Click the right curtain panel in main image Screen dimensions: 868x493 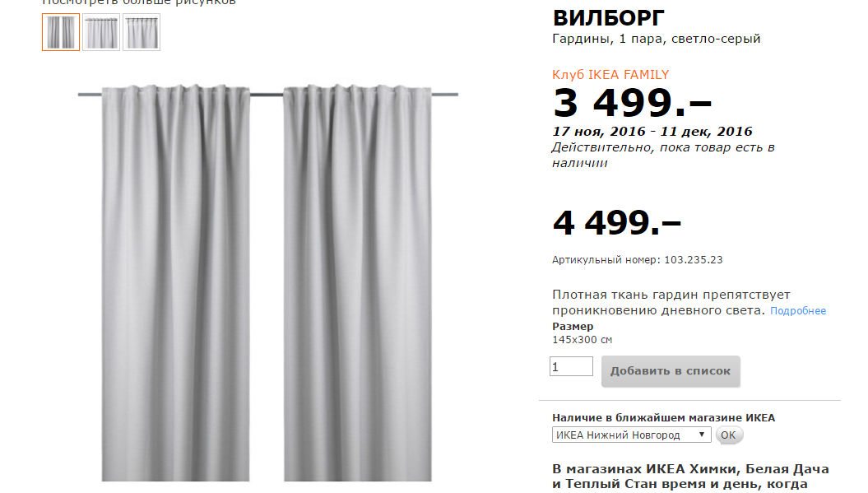click(x=358, y=282)
